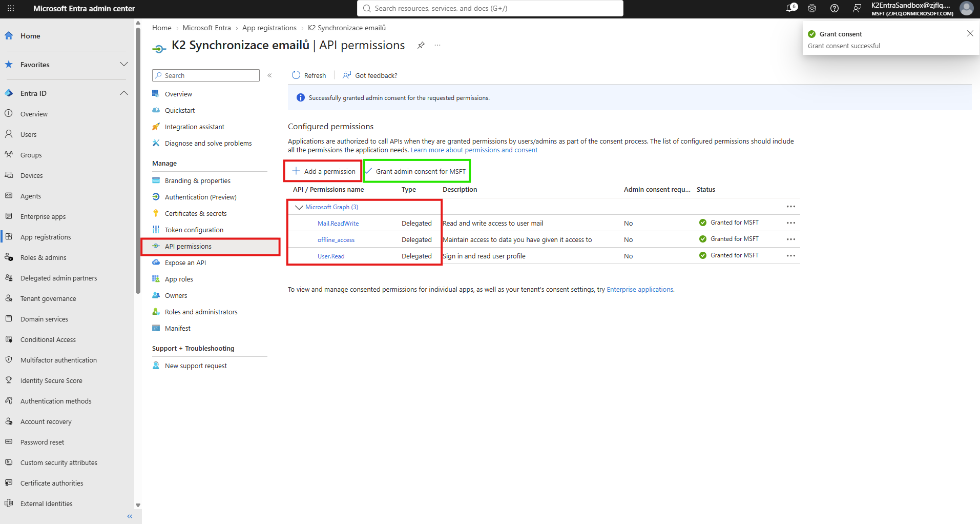Open more options for User.Read row

pyautogui.click(x=791, y=256)
